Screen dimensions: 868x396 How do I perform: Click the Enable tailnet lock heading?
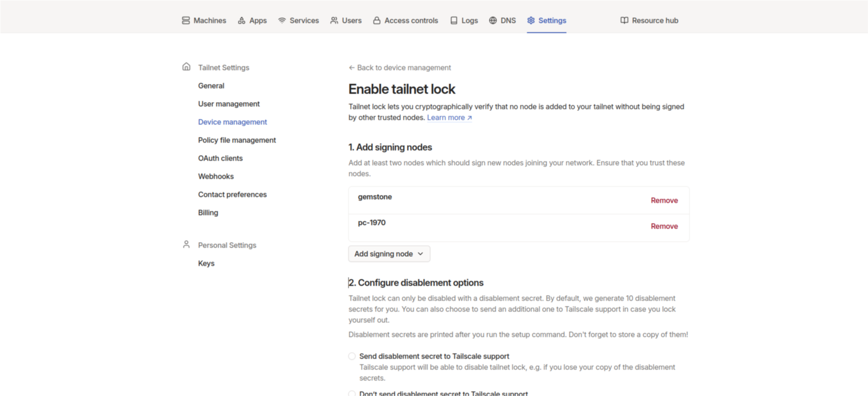click(402, 89)
